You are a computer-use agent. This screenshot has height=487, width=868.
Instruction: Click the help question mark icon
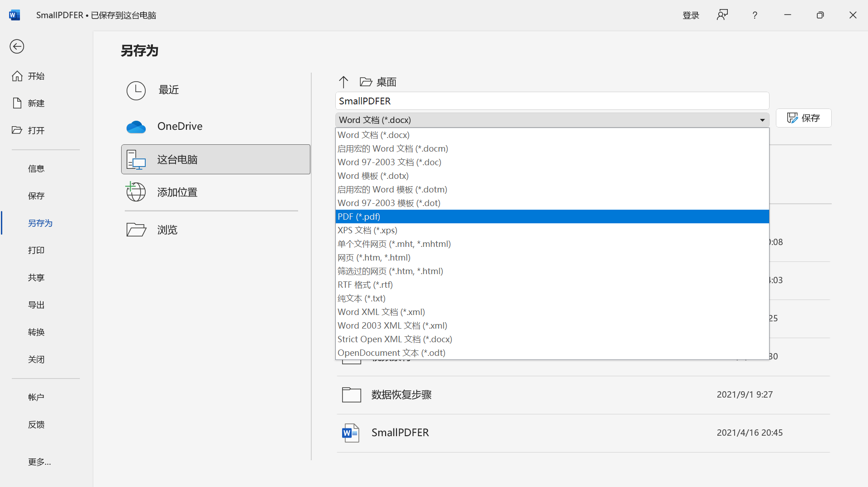click(755, 15)
